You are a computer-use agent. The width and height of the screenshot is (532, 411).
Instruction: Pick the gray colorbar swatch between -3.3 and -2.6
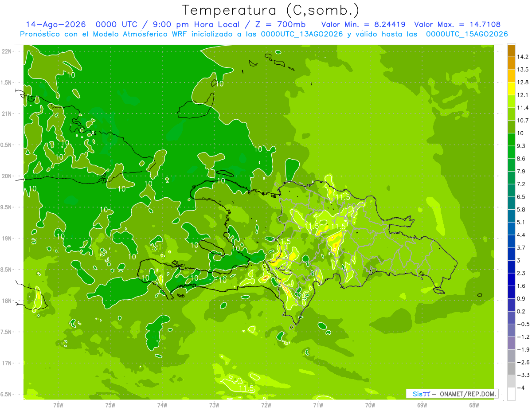[x=511, y=368]
